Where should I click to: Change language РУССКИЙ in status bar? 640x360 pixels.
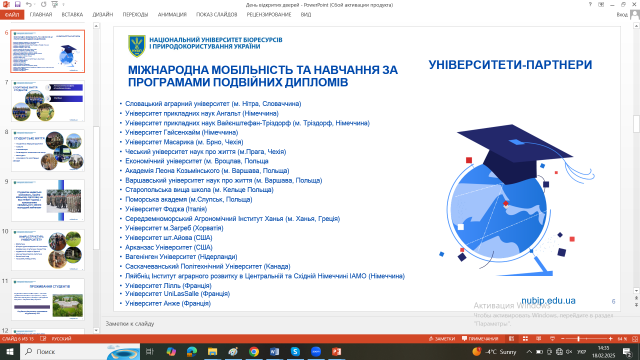(x=62, y=339)
